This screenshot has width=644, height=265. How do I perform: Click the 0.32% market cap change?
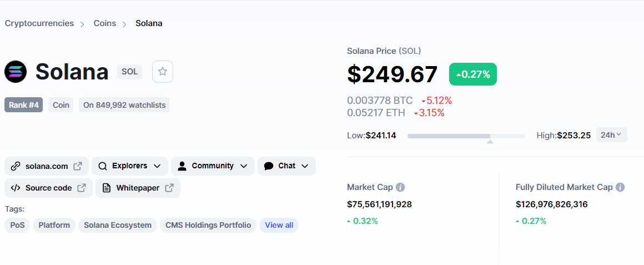[362, 221]
